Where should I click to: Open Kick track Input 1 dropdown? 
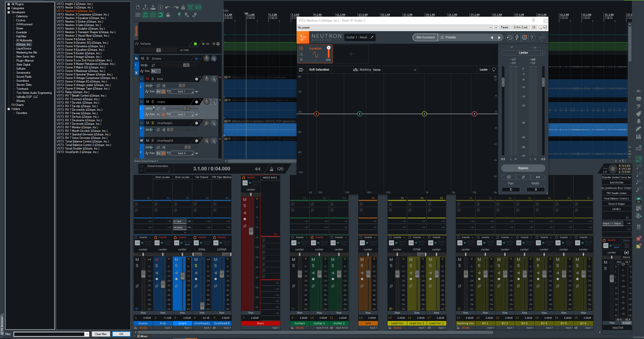click(182, 91)
